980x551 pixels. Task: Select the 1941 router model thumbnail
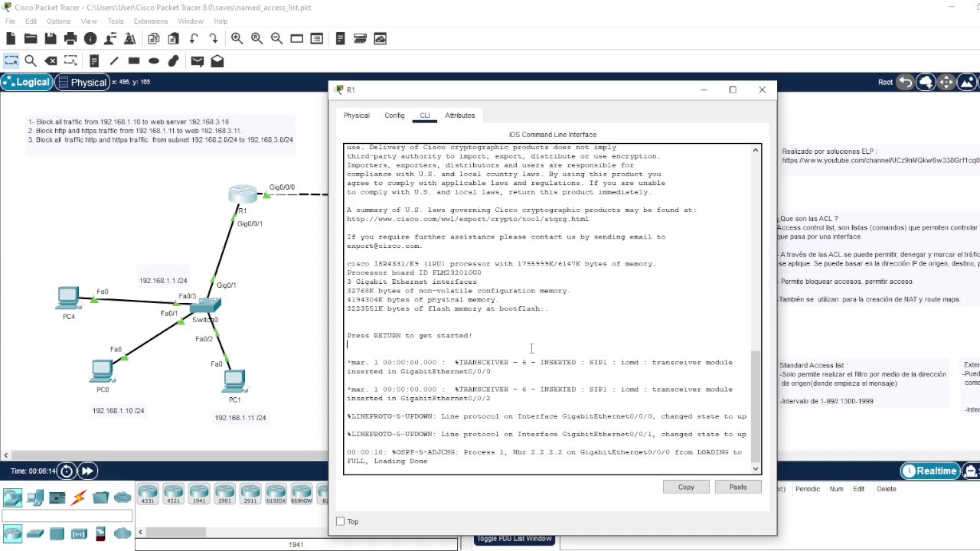tap(199, 494)
